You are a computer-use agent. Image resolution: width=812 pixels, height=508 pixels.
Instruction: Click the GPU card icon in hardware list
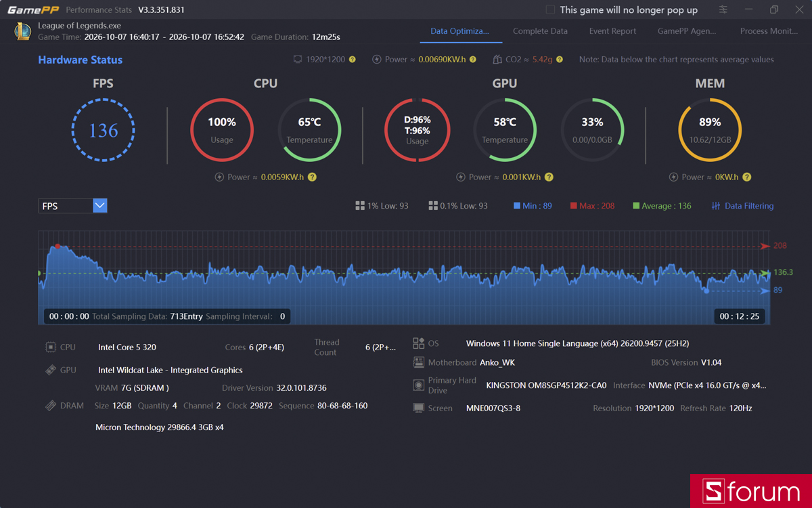tap(51, 371)
